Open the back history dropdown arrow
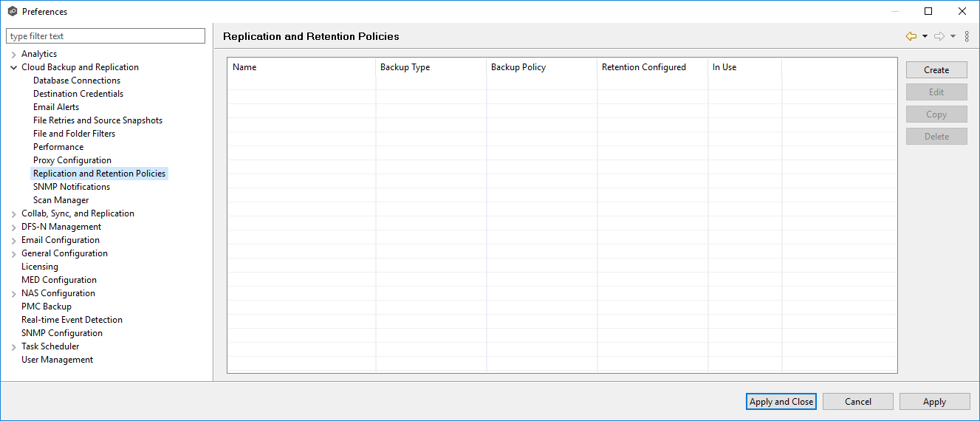The height and width of the screenshot is (421, 980). click(x=925, y=36)
